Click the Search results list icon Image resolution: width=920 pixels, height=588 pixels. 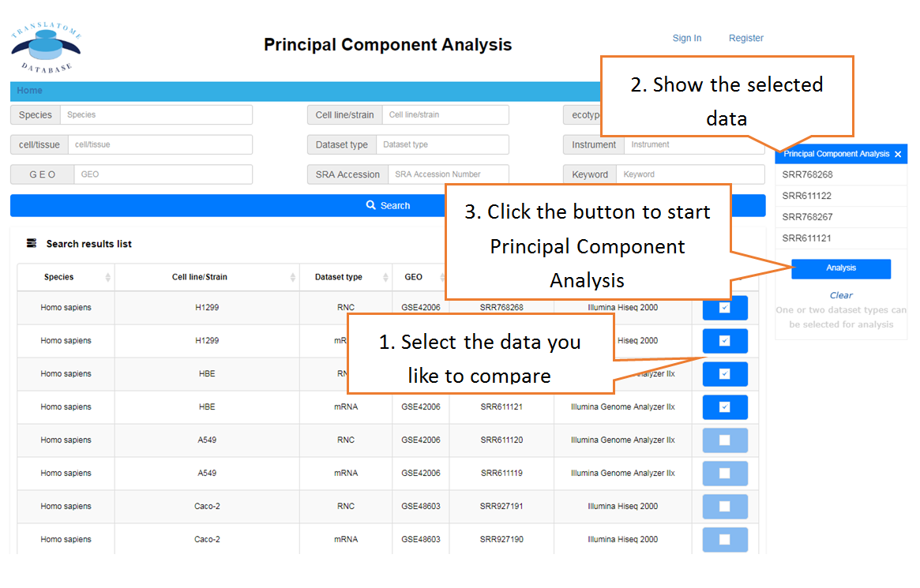pos(32,243)
